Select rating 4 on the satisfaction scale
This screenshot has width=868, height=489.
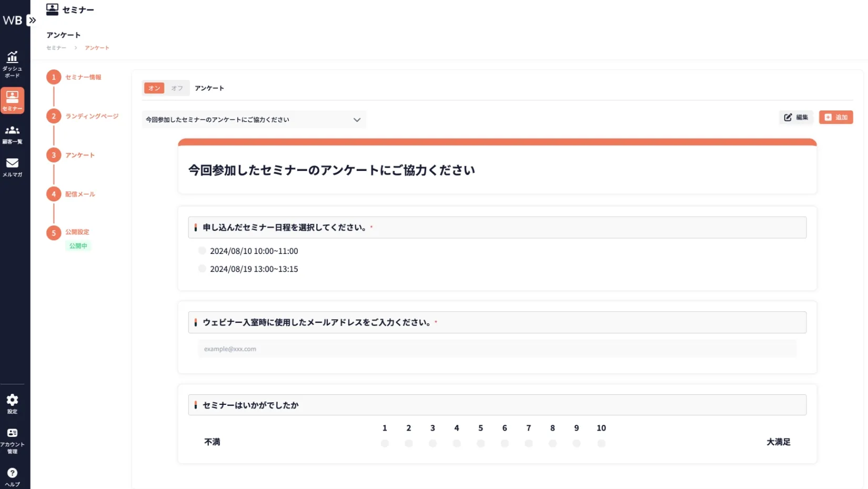(457, 443)
